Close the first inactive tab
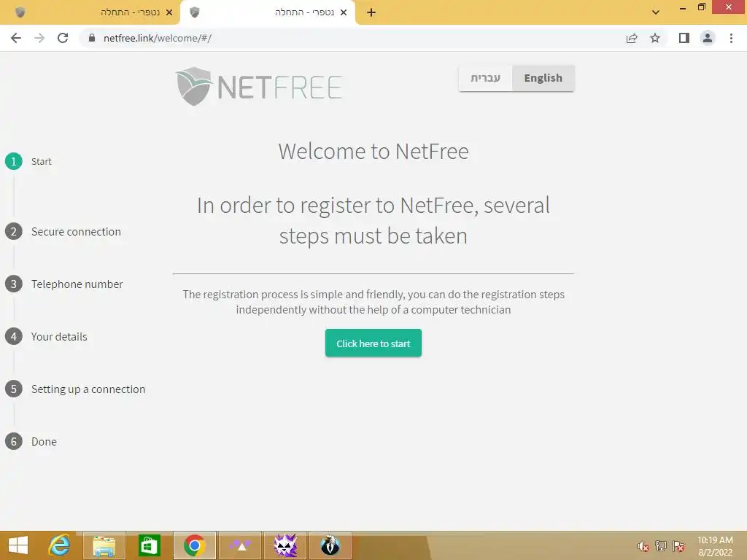This screenshot has height=560, width=747. 169,12
